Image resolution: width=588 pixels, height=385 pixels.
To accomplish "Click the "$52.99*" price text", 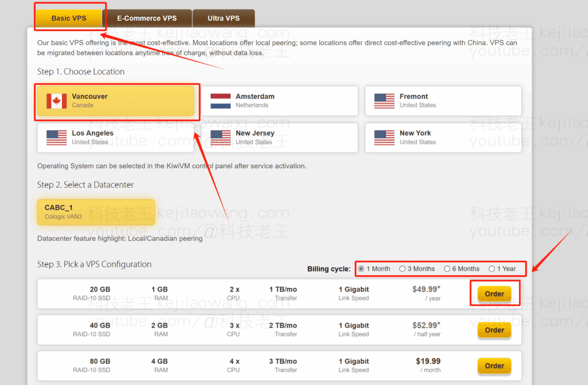I will 427,325.
